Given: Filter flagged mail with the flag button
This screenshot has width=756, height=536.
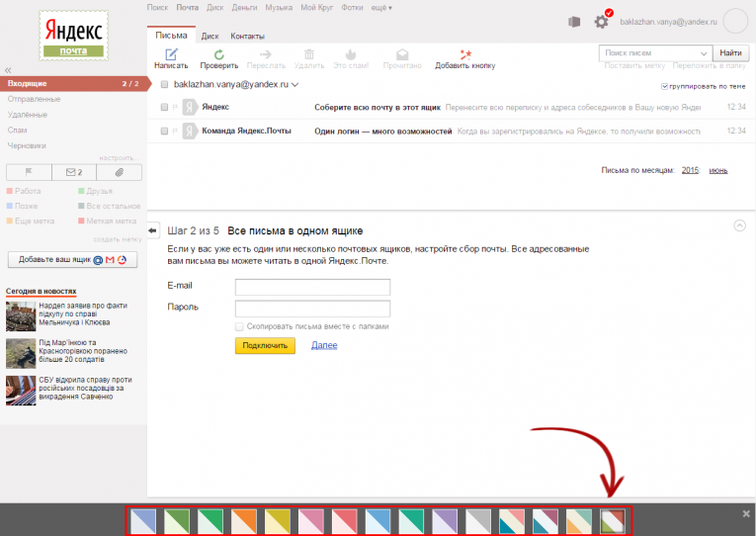Looking at the screenshot, I should tap(29, 172).
